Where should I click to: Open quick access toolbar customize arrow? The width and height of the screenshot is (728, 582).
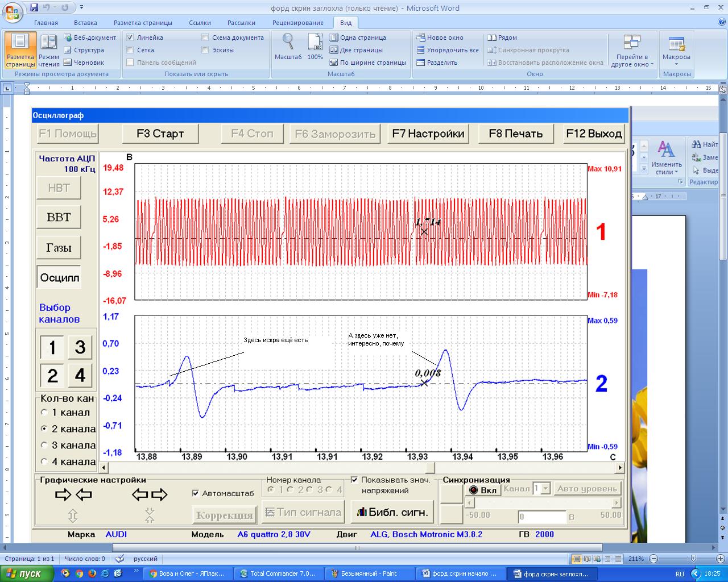81,7
